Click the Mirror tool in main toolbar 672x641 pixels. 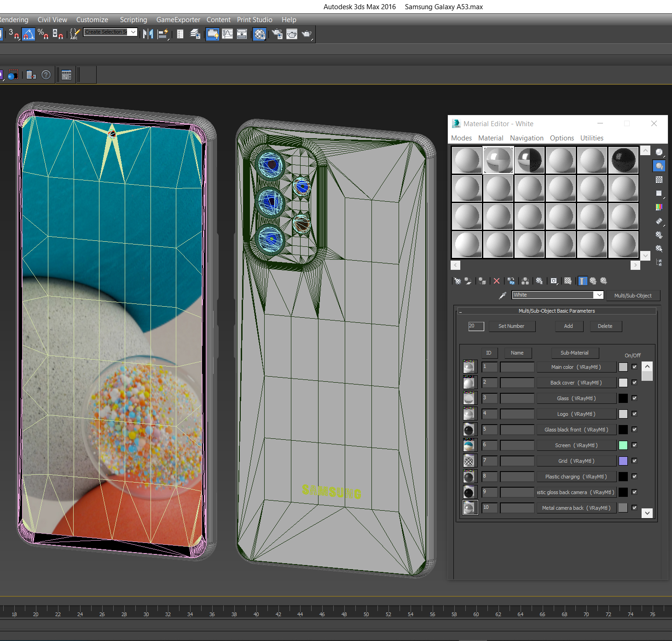(148, 34)
